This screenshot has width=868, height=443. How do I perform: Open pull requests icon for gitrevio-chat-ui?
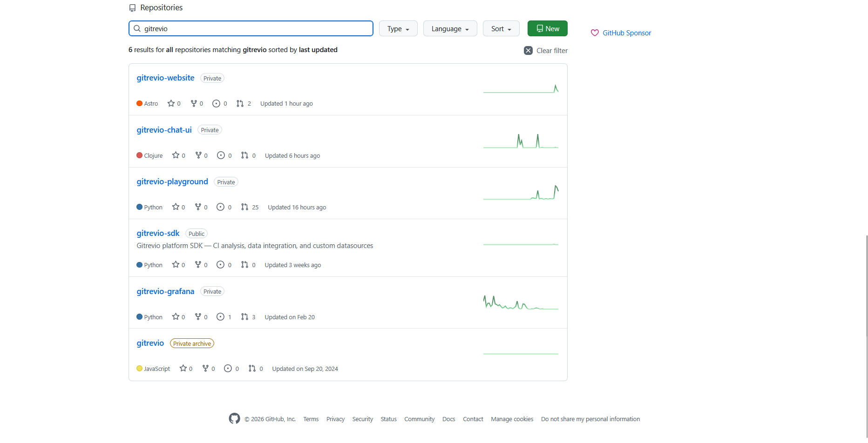(x=244, y=155)
